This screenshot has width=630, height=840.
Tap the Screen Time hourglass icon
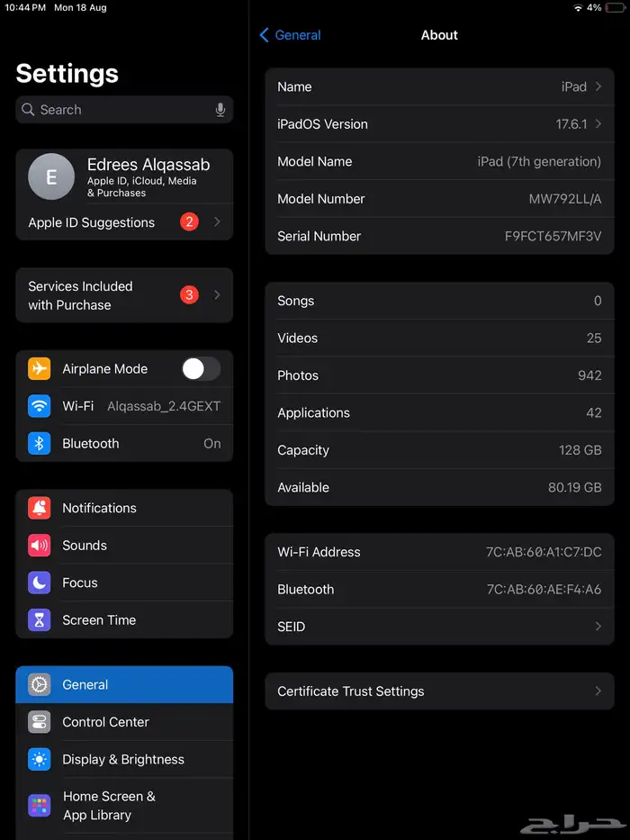click(x=39, y=620)
